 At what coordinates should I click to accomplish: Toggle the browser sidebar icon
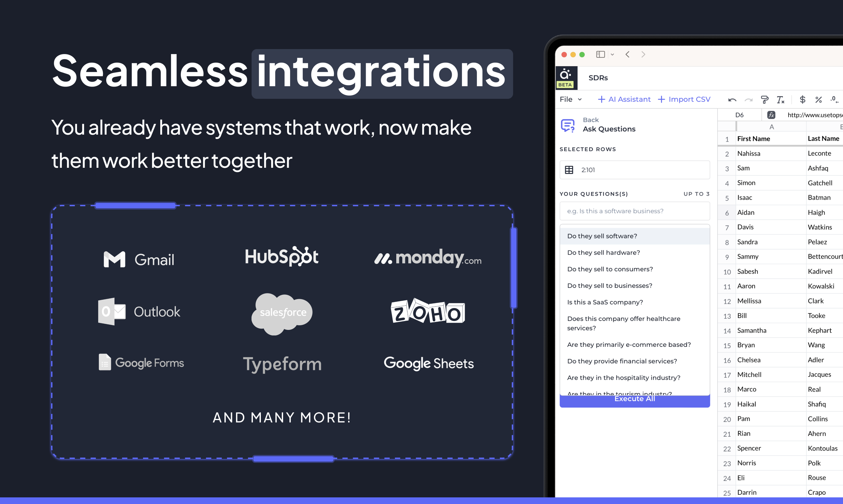600,54
